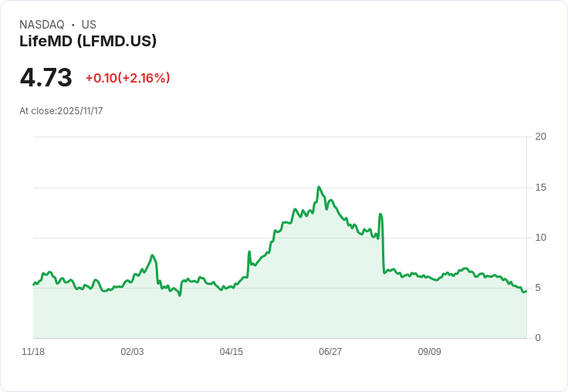
Task: Click the 0 label on the y-axis
Action: point(538,338)
